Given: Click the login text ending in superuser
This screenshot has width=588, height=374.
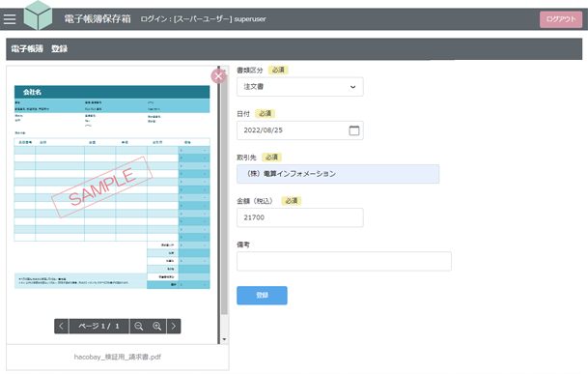Looking at the screenshot, I should coord(203,18).
